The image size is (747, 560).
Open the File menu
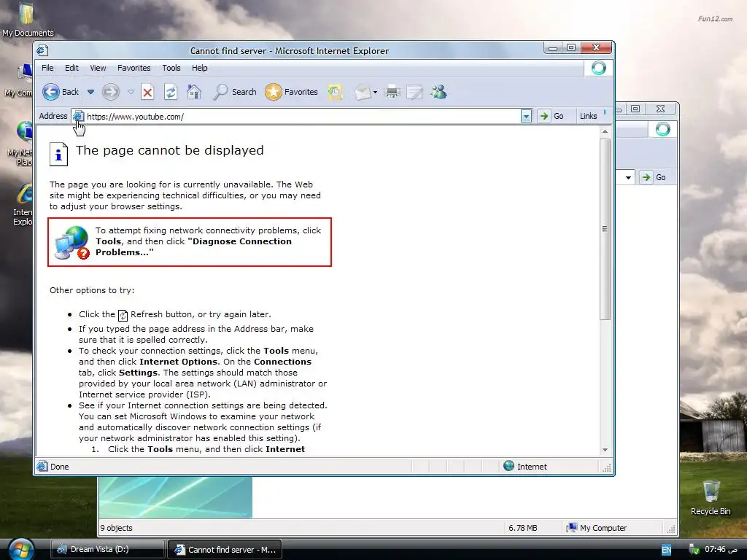pyautogui.click(x=47, y=68)
